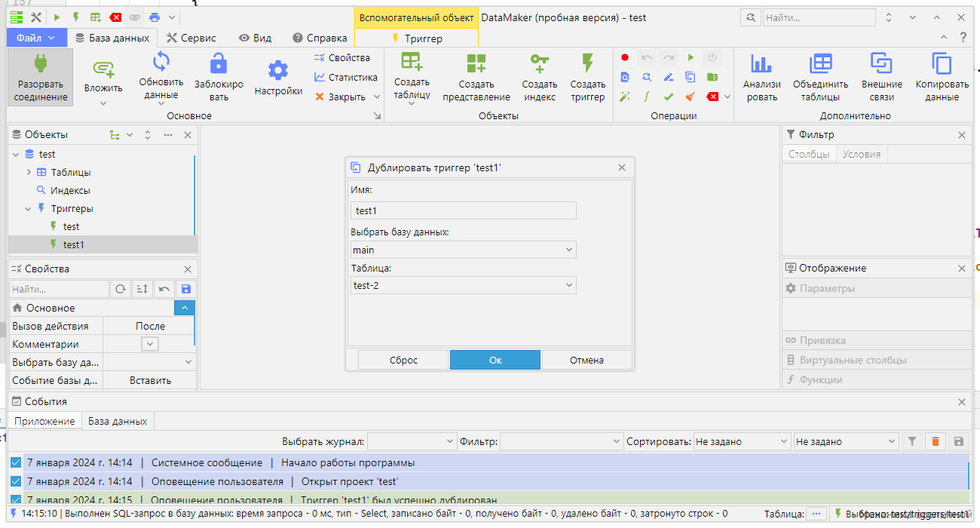Click Разорвать соединение plug icon
This screenshot has height=528, width=980.
(41, 63)
